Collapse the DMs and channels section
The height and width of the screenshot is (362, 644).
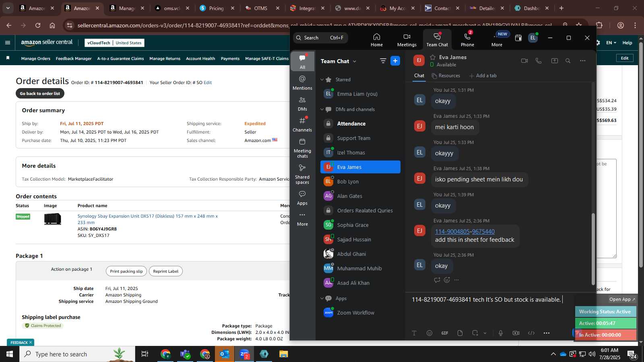pyautogui.click(x=322, y=109)
